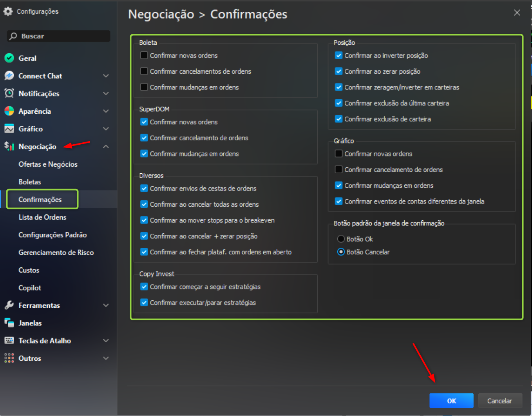Open Ofertas e Negócios settings
This screenshot has width=532, height=416.
tap(48, 164)
